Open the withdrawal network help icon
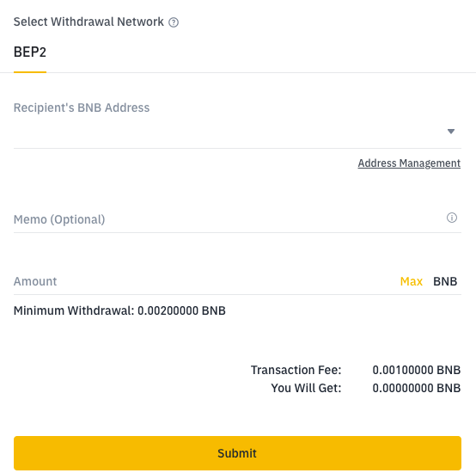Screen dimensions: 476x473 (x=174, y=22)
